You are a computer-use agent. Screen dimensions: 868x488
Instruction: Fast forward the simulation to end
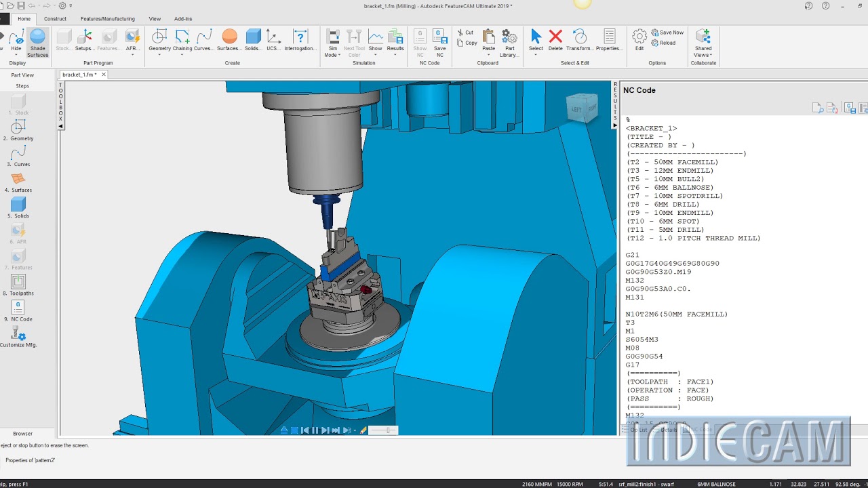coord(336,430)
